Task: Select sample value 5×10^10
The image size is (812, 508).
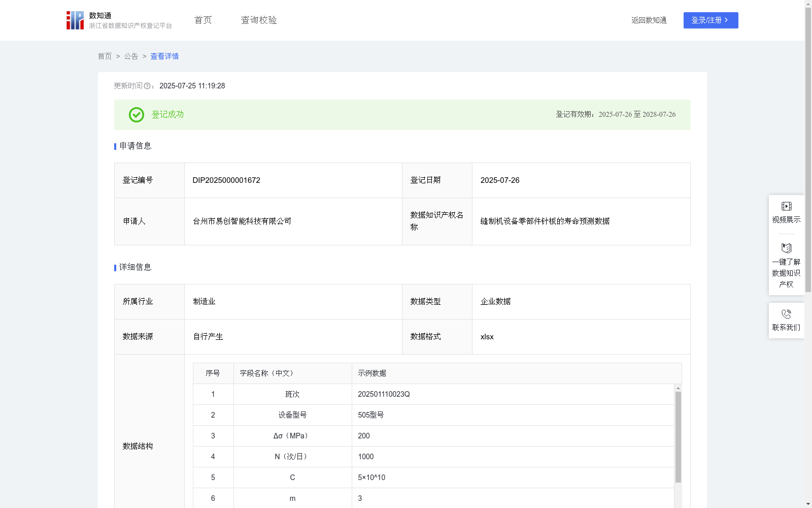Action: click(371, 478)
